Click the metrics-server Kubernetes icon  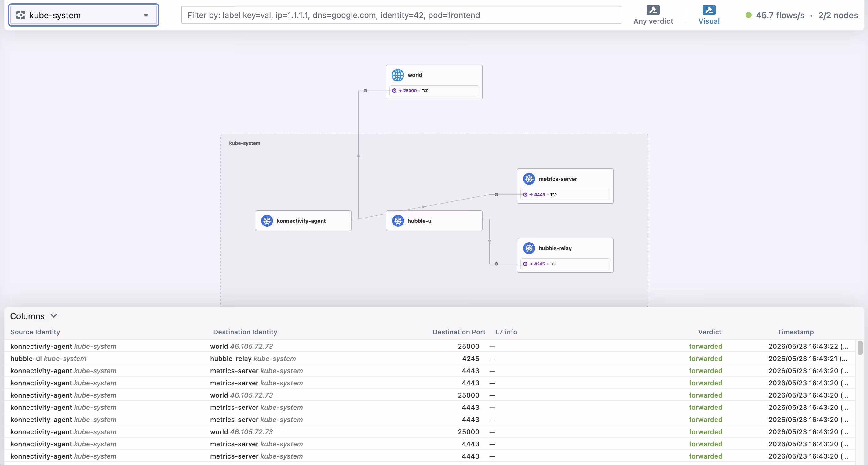[529, 179]
